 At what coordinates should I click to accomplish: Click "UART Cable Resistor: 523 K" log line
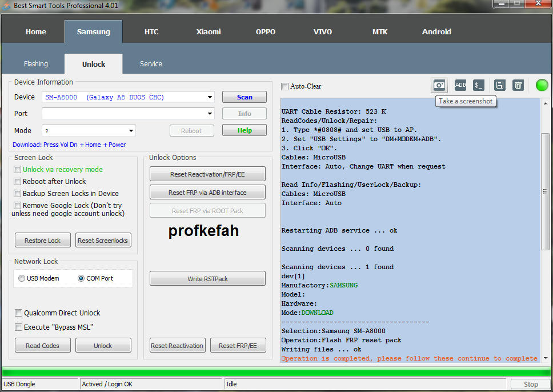[334, 112]
